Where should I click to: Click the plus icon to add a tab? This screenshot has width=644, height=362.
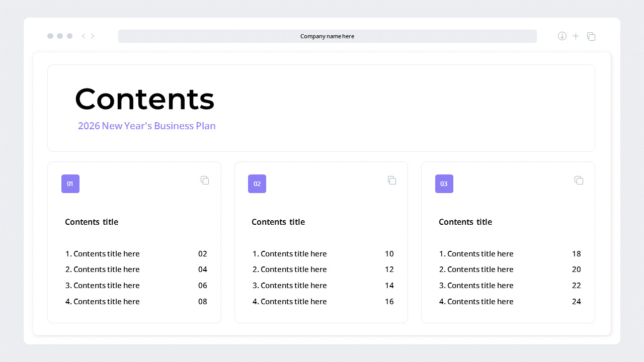pos(576,36)
